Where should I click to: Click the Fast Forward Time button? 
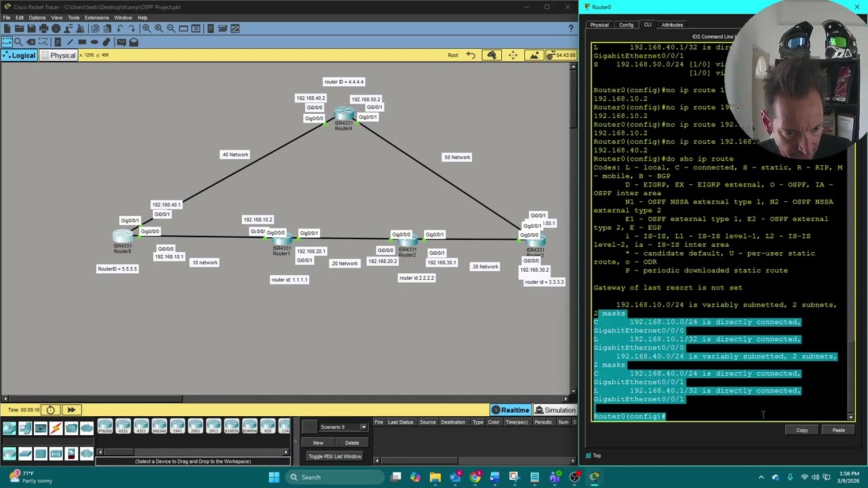click(x=71, y=410)
